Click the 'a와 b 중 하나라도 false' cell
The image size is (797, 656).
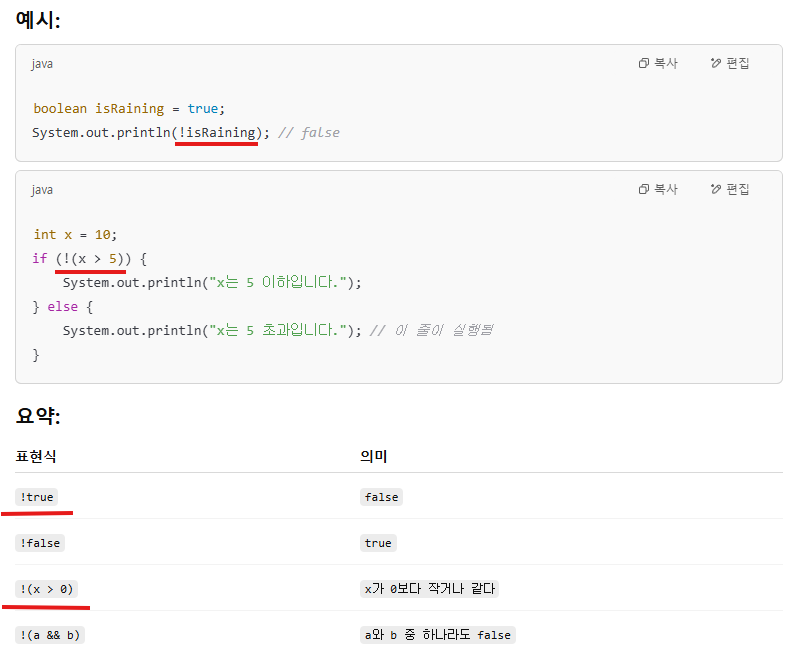click(438, 635)
